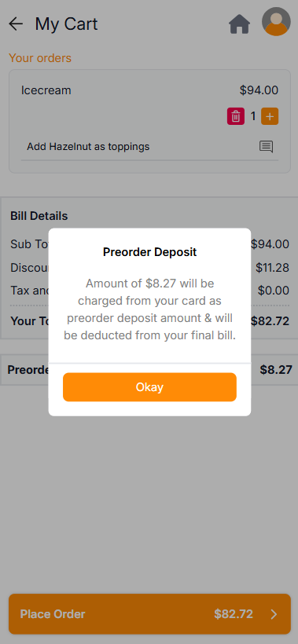Screen dimensions: 298x644
Task: Select the Preorder Deposit dialog title
Action: coord(149,252)
